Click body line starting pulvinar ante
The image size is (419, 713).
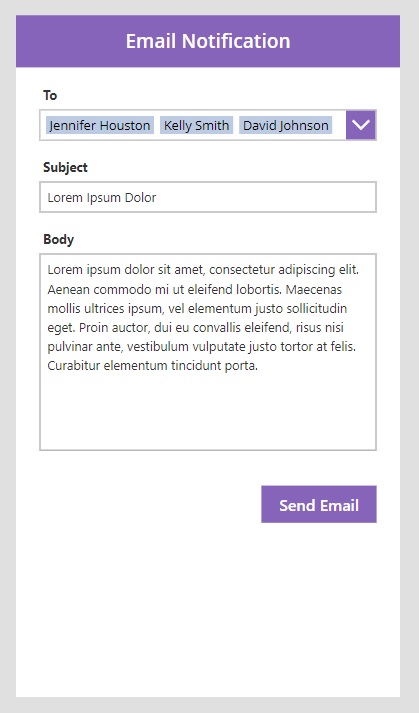pyautogui.click(x=202, y=346)
